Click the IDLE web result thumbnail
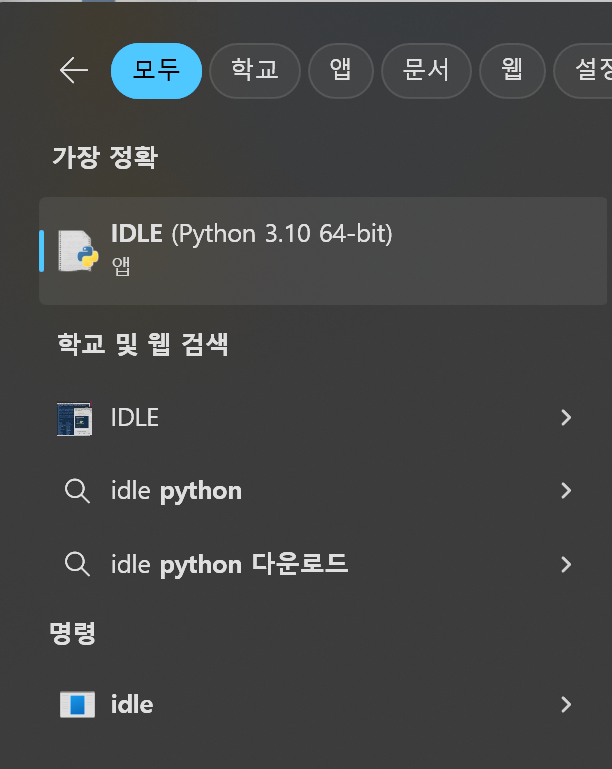This screenshot has width=612, height=769. pos(75,418)
